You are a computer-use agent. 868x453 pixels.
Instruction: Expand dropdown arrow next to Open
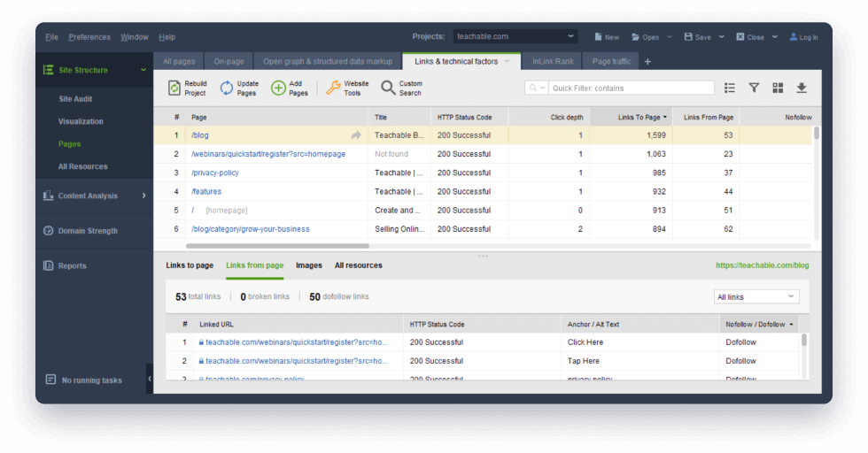click(x=670, y=37)
